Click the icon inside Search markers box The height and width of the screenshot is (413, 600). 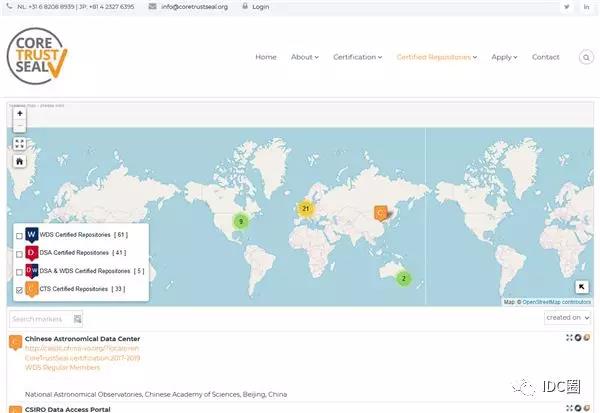pyautogui.click(x=77, y=319)
